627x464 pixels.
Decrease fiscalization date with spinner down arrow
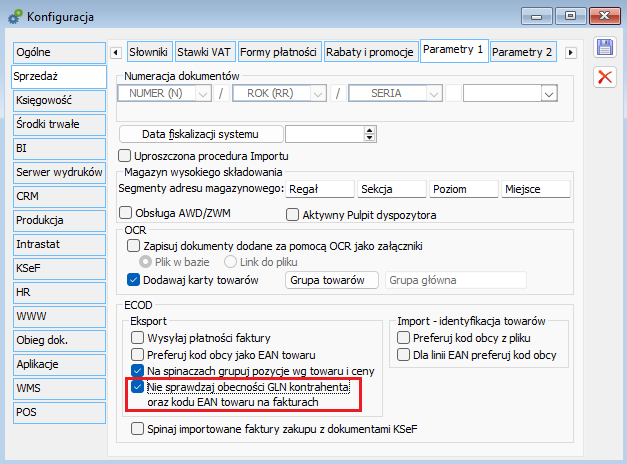[x=370, y=138]
